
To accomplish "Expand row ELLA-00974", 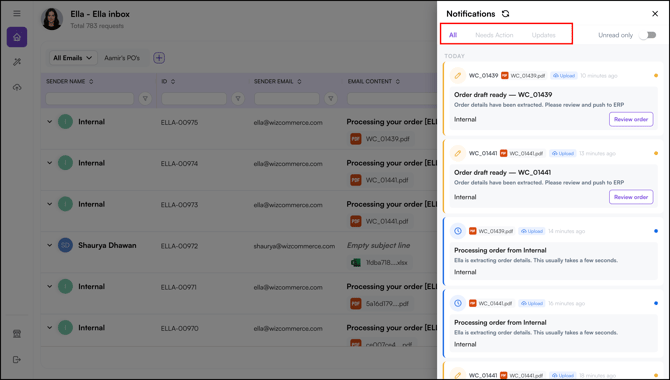I will [50, 163].
